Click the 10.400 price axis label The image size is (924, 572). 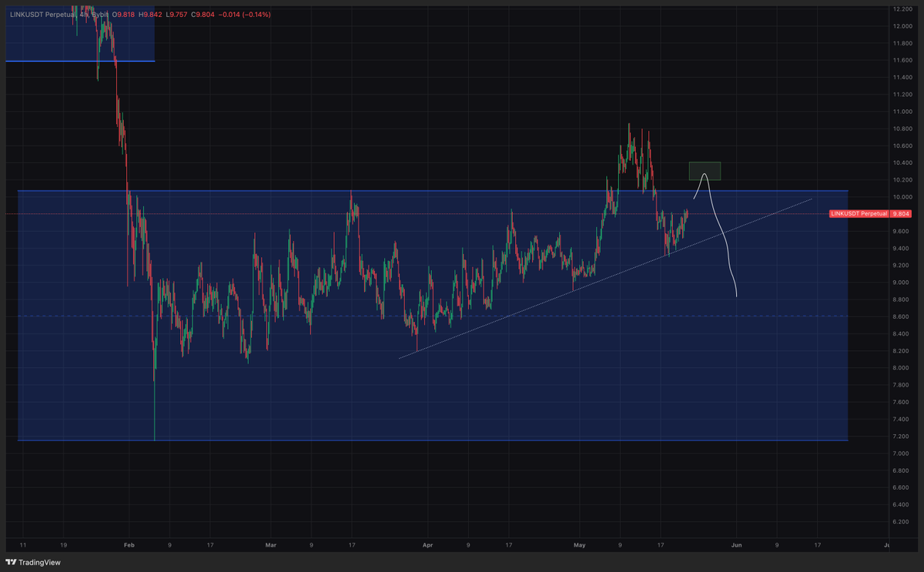(902, 163)
